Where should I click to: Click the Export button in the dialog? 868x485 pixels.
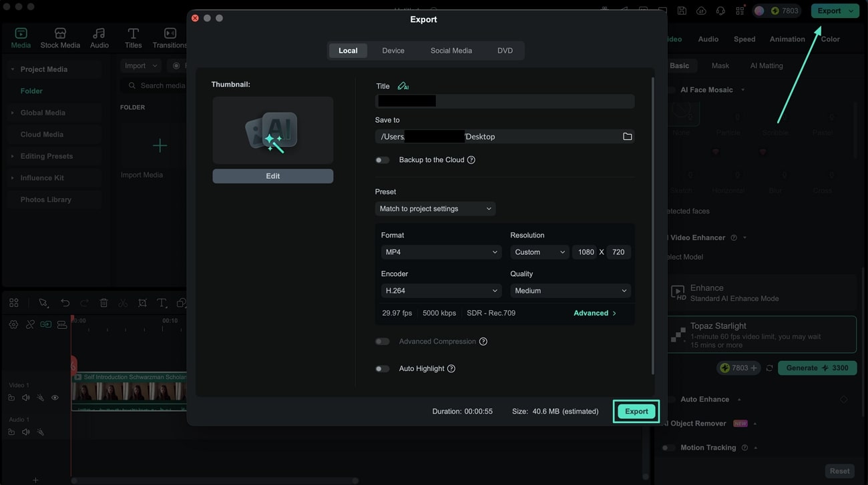coord(636,411)
